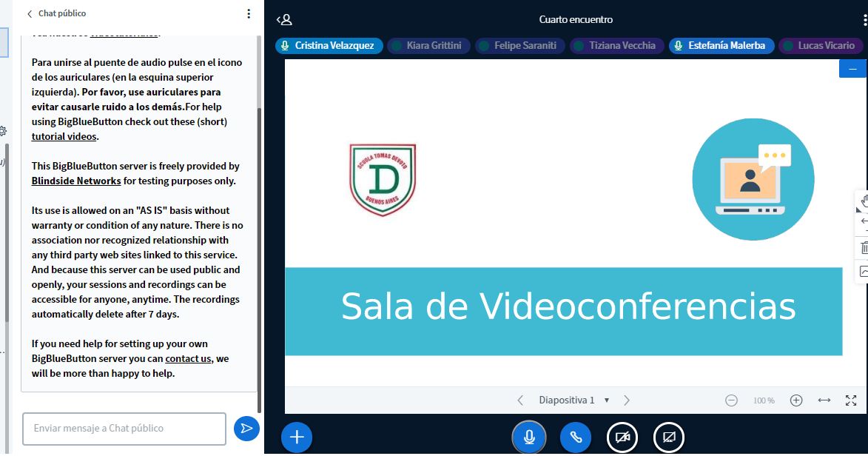Screen dimensions: 868x456
Task: Open the Diapositiva 1 slide selector
Action: (573, 400)
